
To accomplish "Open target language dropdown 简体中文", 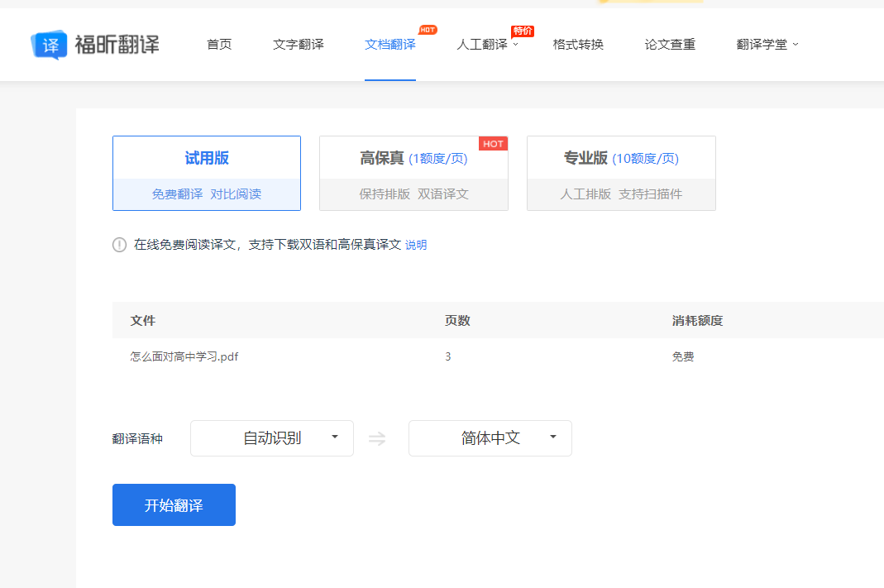I will coord(490,438).
